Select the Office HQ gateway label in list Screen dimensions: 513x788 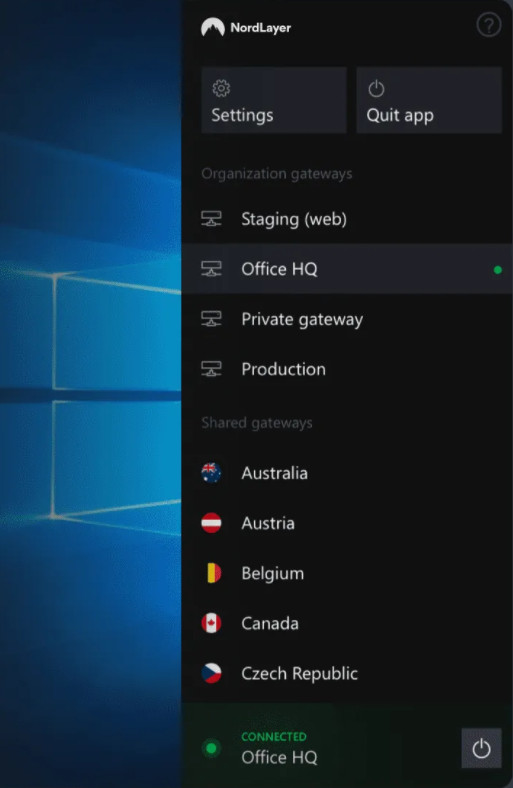click(279, 269)
